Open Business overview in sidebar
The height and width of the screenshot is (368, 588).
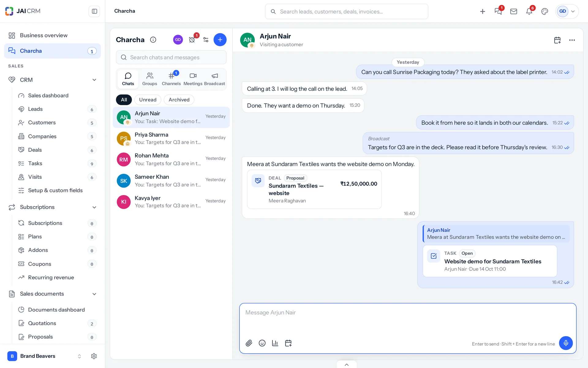(x=52, y=36)
